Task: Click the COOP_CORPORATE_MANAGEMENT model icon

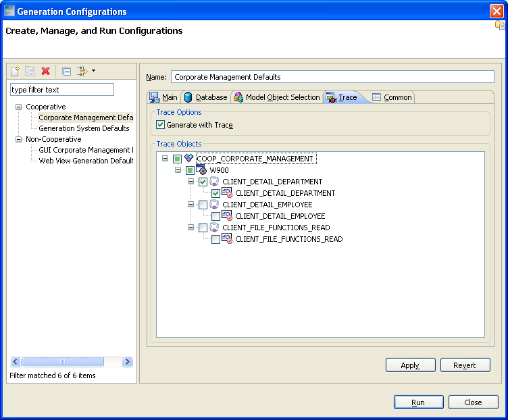Action: pyautogui.click(x=188, y=158)
